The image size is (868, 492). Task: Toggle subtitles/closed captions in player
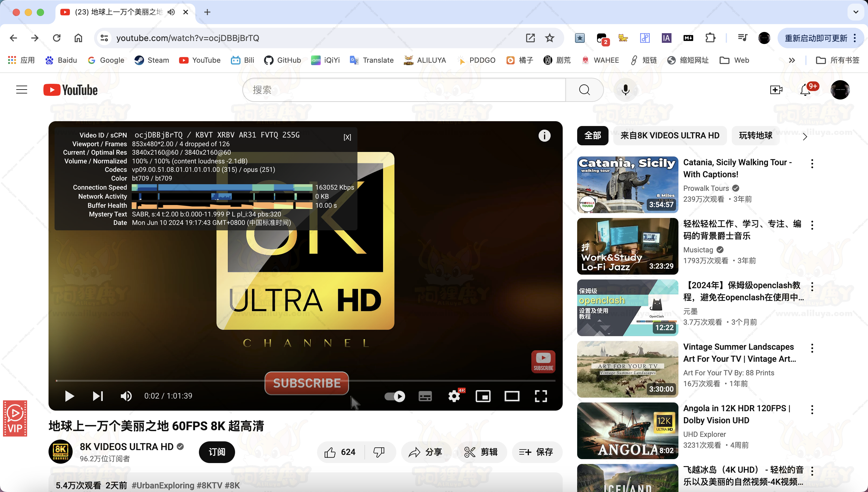[425, 396]
